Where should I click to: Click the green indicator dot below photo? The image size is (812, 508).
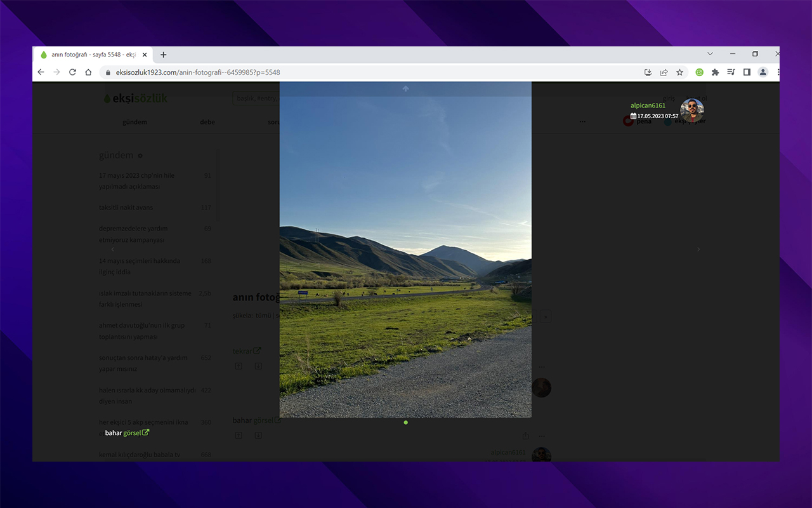pos(405,422)
